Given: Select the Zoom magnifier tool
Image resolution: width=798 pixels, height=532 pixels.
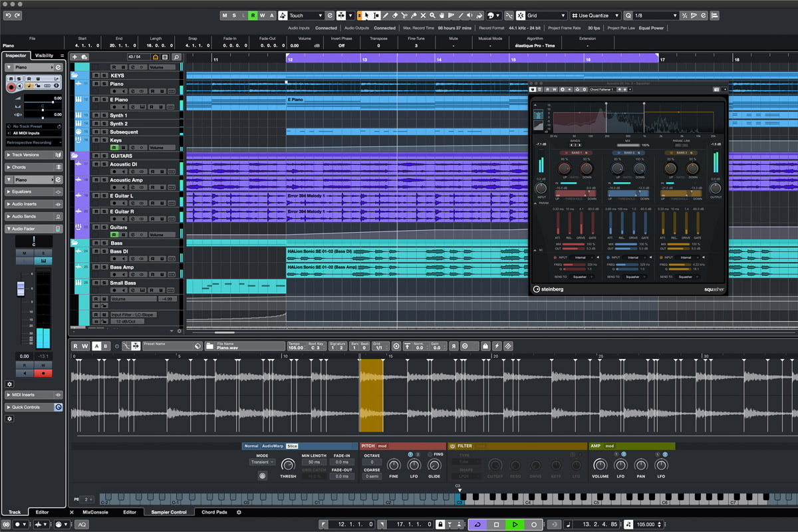Looking at the screenshot, I should 432,15.
